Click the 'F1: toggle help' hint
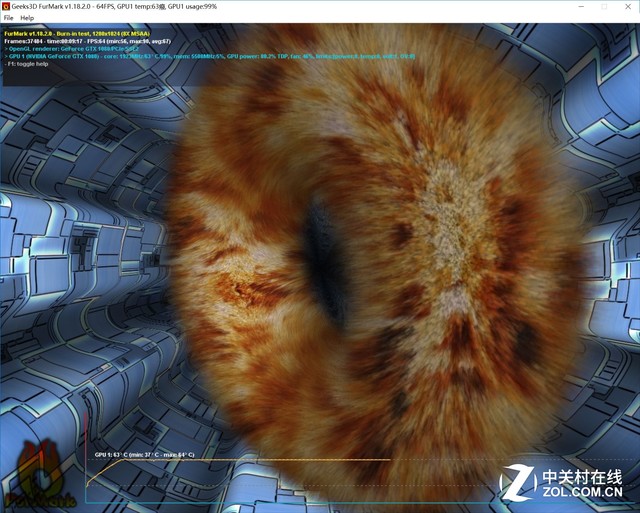This screenshot has height=513, width=640. (x=26, y=64)
